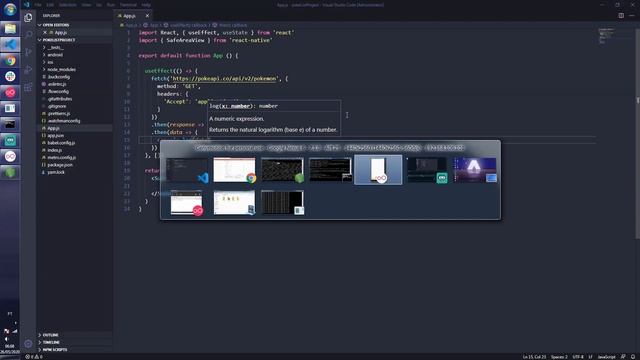The height and width of the screenshot is (360, 640).
Task: Select Chrome window thumbnail in task switcher
Action: point(234,170)
